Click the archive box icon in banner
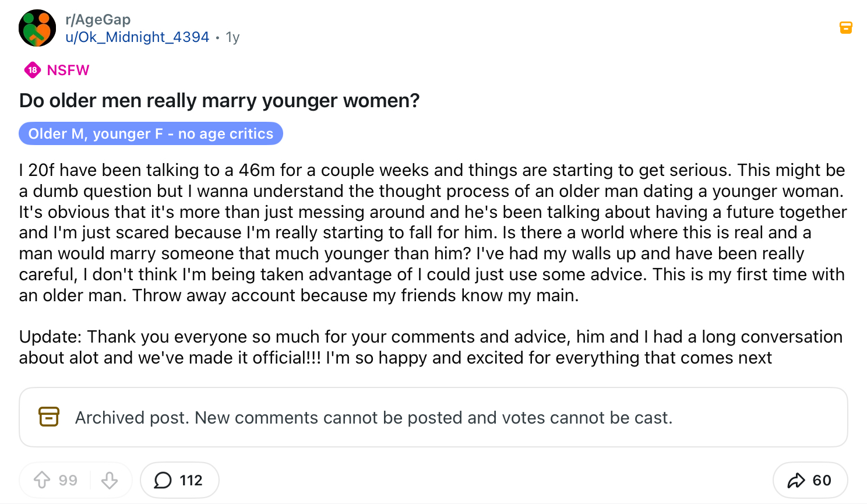The image size is (867, 504). pos(49,417)
